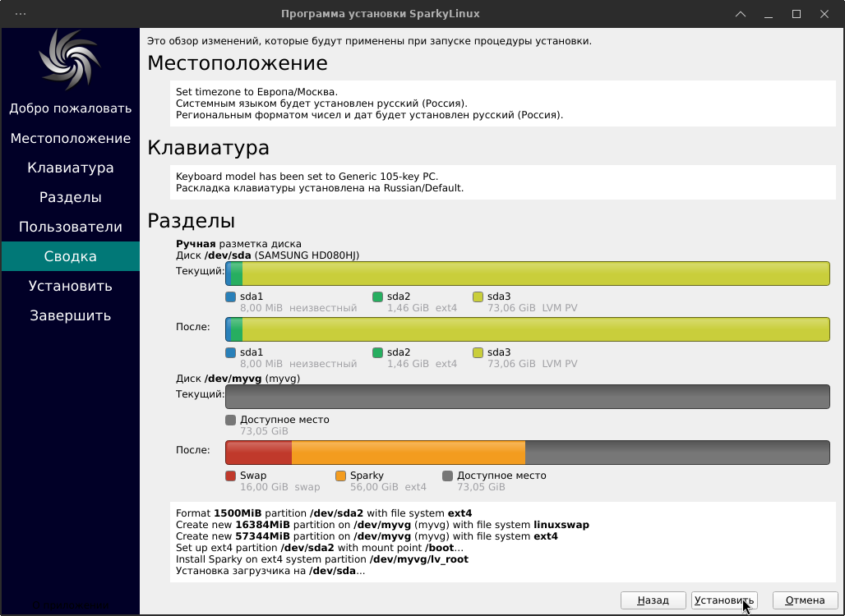
Task: Click the 'Системным языком будет установлен русский' line
Action: point(321,103)
